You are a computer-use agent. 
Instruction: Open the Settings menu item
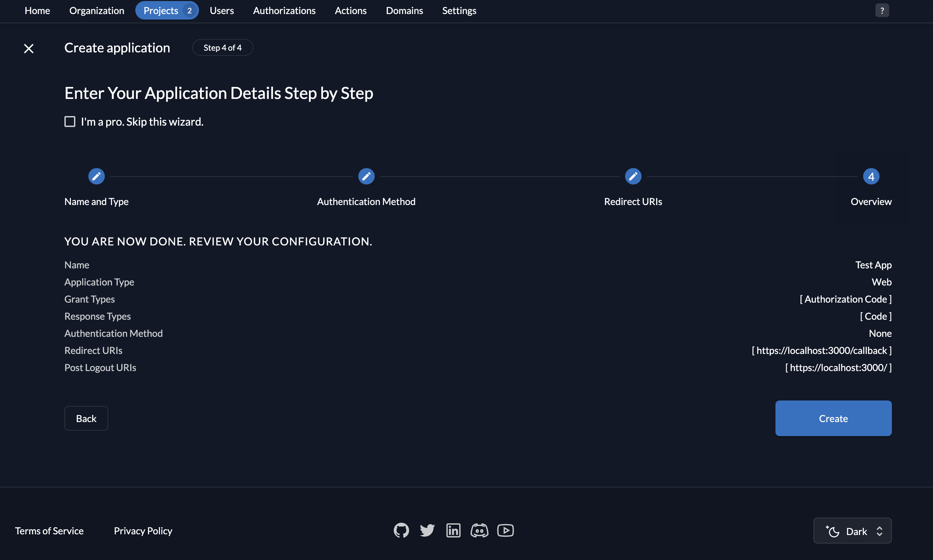tap(459, 10)
